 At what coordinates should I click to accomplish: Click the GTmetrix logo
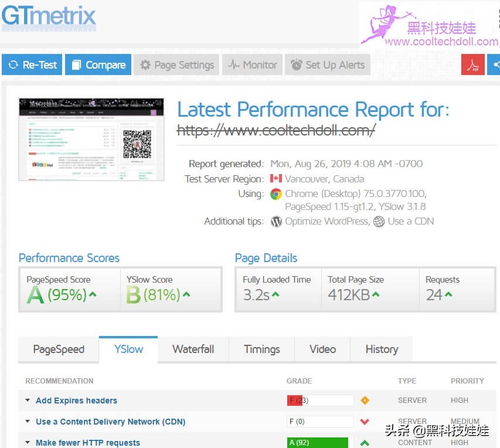tap(49, 18)
